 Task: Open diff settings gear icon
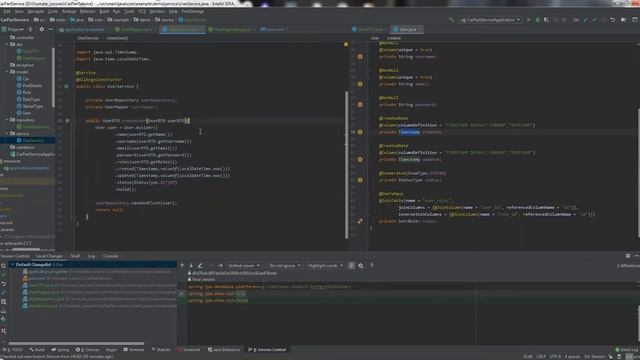[361, 266]
